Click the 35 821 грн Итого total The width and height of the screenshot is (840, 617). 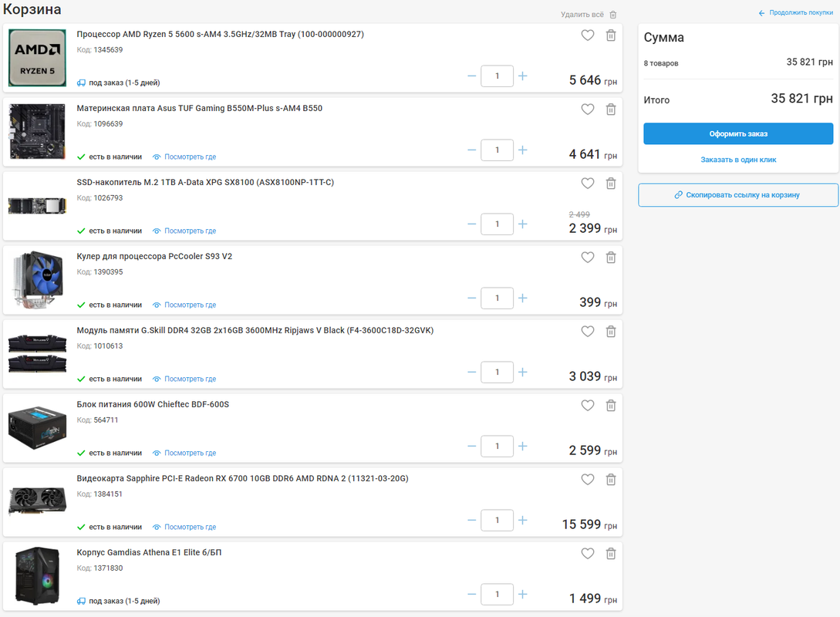[801, 99]
